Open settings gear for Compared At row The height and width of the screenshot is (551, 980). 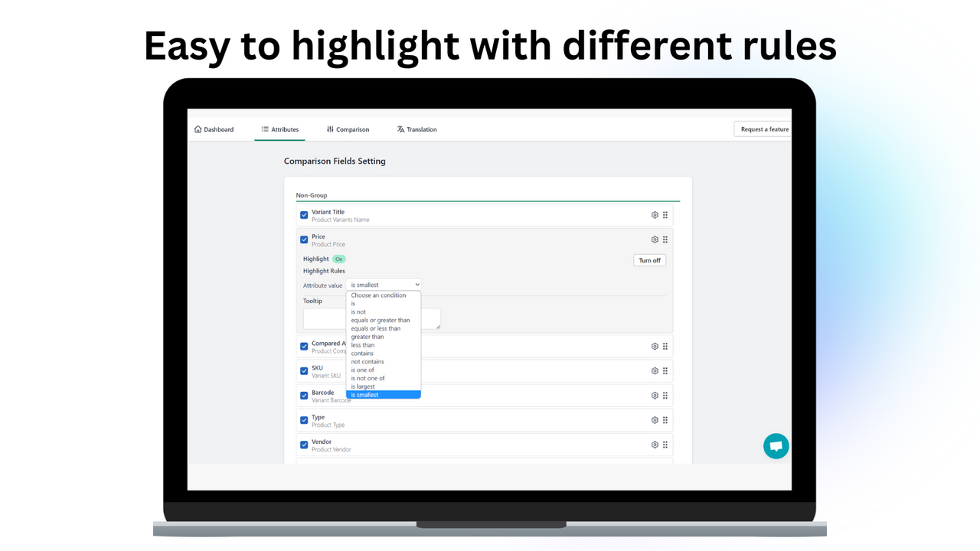click(x=655, y=346)
